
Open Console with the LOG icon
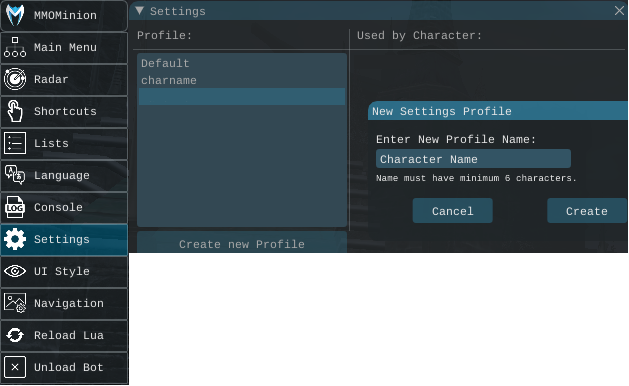(x=15, y=207)
